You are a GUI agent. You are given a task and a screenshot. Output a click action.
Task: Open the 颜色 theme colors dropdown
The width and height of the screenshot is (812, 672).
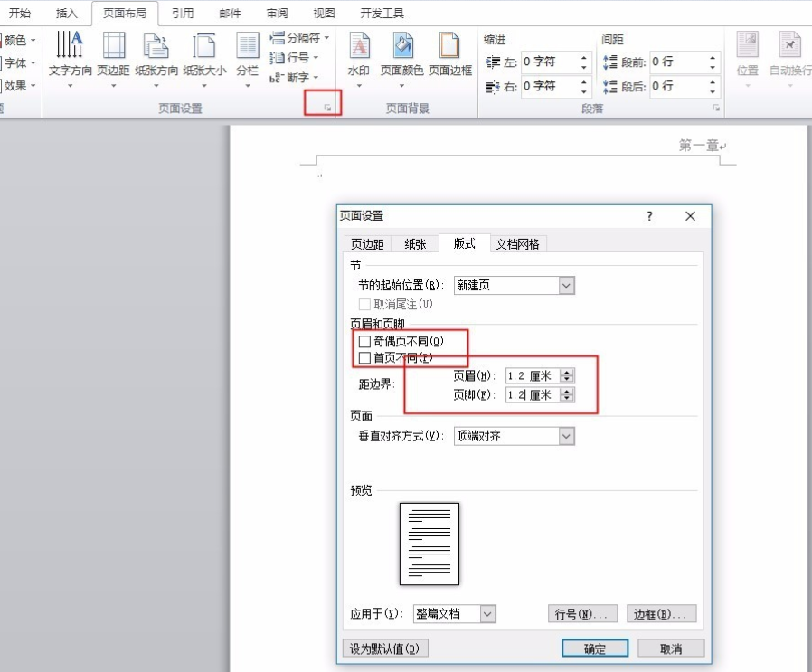(x=17, y=40)
